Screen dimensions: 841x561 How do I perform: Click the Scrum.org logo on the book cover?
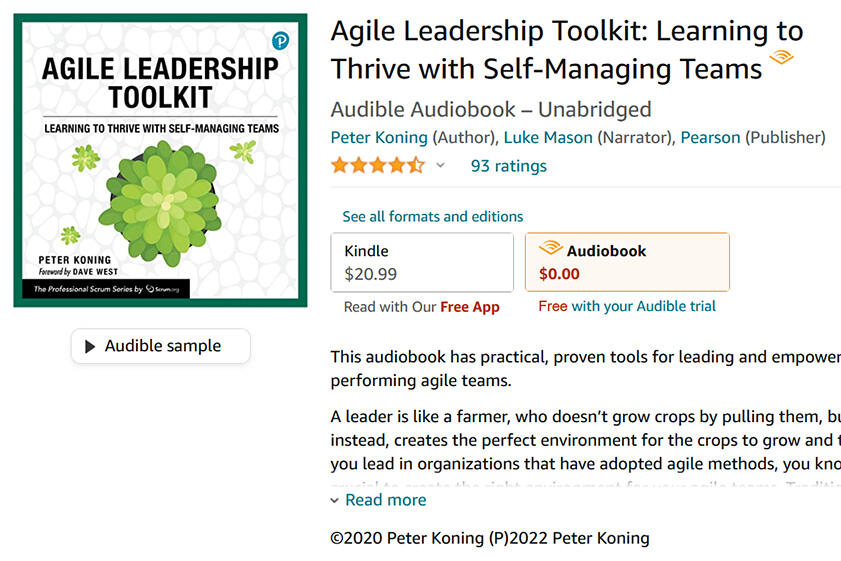(163, 288)
